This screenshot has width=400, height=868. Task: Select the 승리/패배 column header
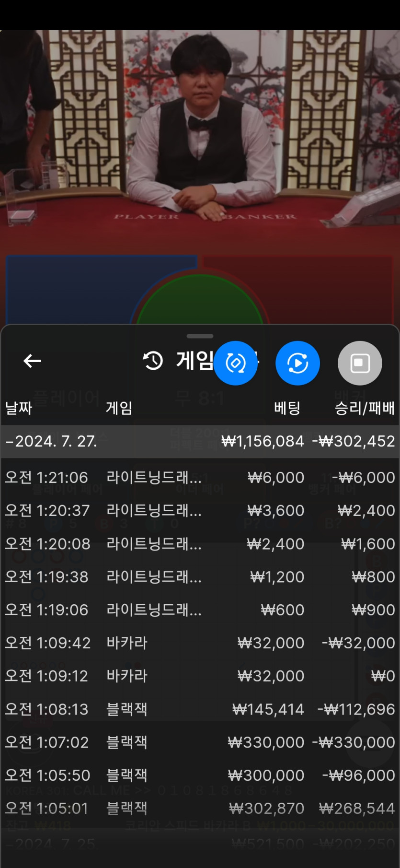pyautogui.click(x=365, y=408)
